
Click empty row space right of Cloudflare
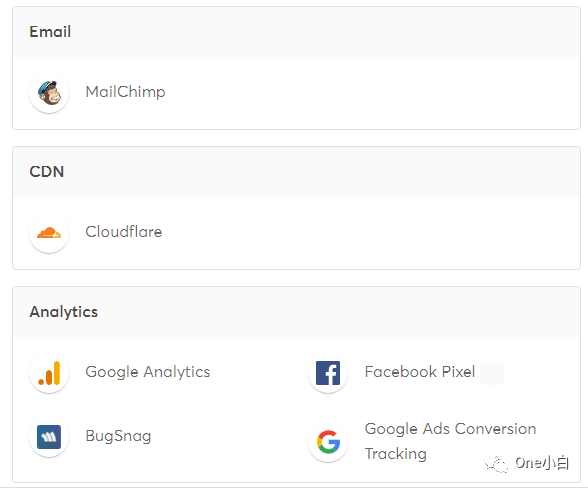coord(371,232)
